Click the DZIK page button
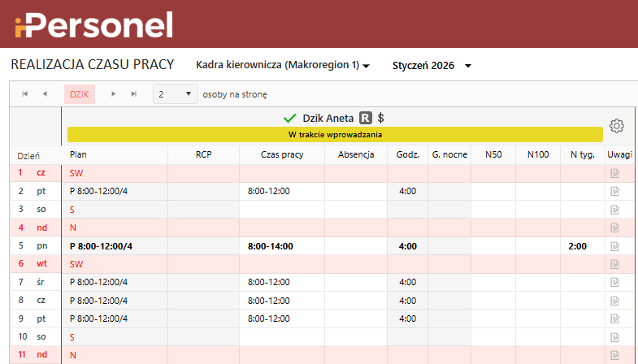 click(x=80, y=94)
